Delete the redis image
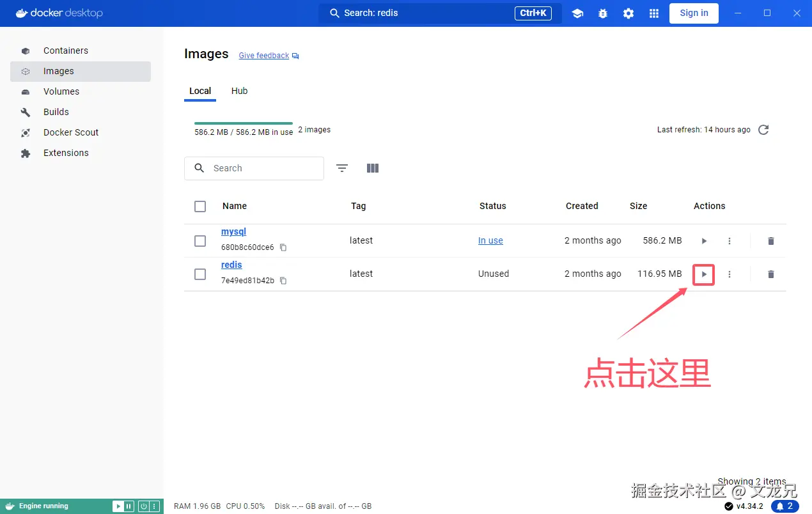This screenshot has width=812, height=514. click(770, 274)
